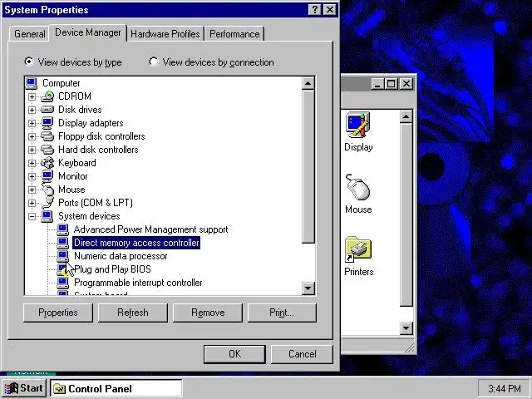This screenshot has width=532, height=399.
Task: Click the Direct memory access controller icon
Action: [62, 243]
